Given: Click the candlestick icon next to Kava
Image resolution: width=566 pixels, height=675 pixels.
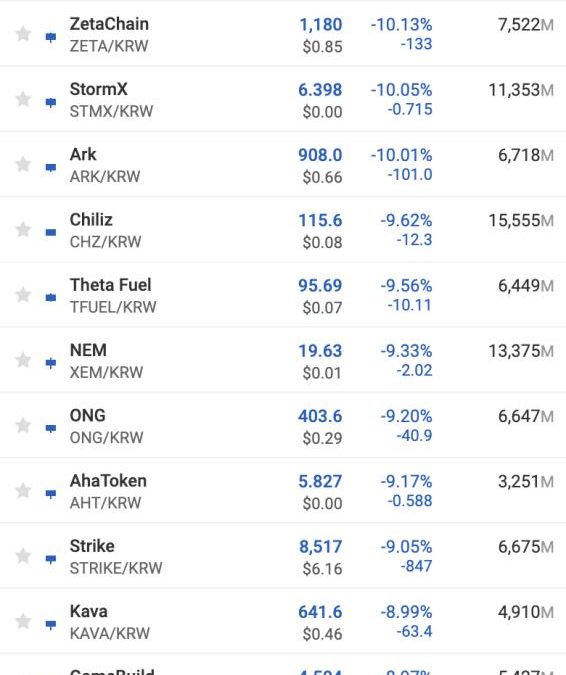Looking at the screenshot, I should 51,624.
